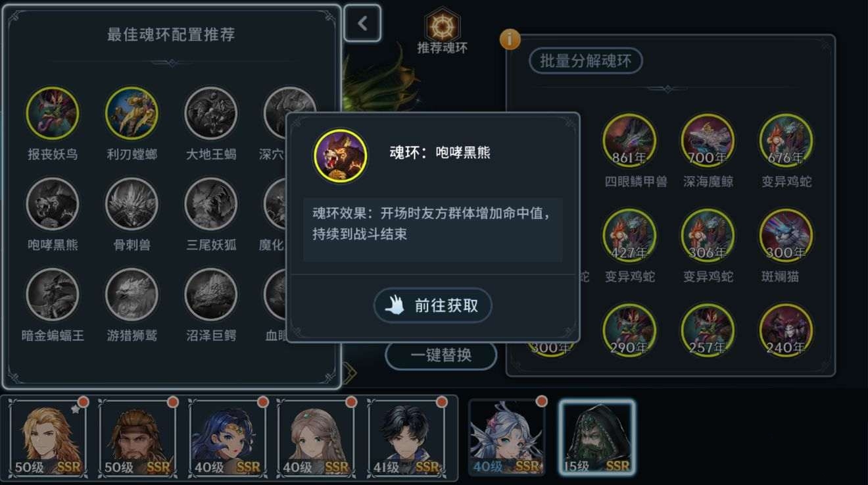Viewport: 868px width, 485px height.
Task: Choose the 沼泽巨鳄 soul ring icon
Action: point(210,294)
